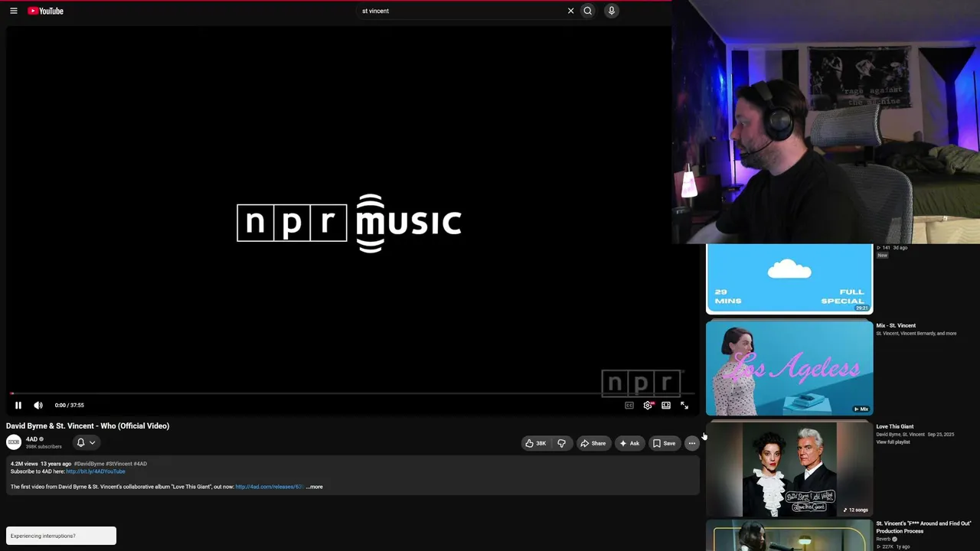Screen dimensions: 980x551
Task: Open the Love This Giant playlist thumbnail
Action: (789, 468)
